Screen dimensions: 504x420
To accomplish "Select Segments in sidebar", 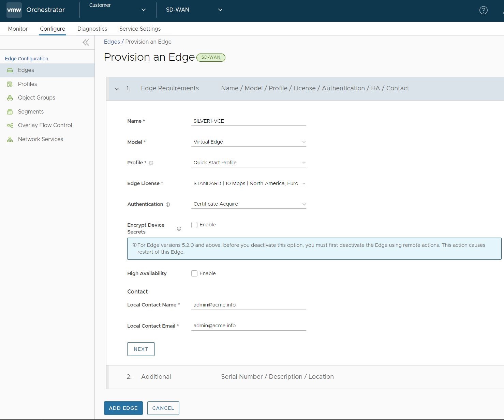I will pyautogui.click(x=47, y=111).
